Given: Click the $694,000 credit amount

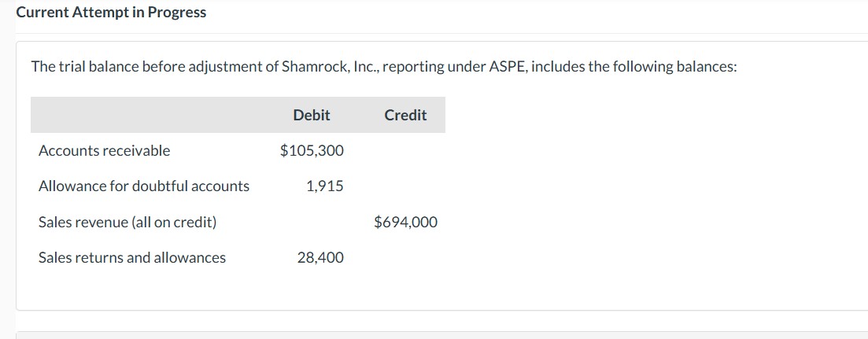Looking at the screenshot, I should tap(406, 222).
